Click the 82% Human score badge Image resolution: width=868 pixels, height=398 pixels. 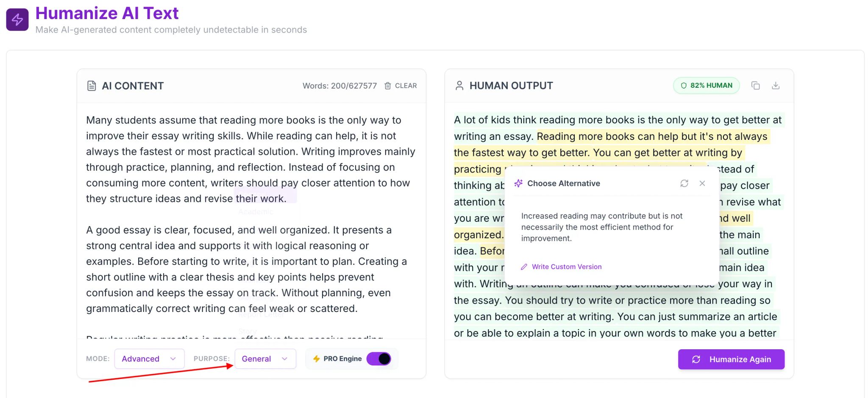click(x=706, y=86)
